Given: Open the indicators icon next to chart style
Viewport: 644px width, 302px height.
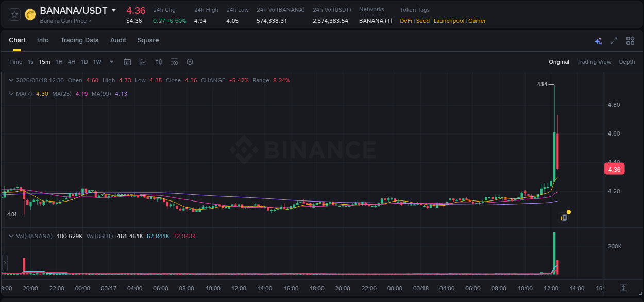Looking at the screenshot, I should click(x=158, y=62).
